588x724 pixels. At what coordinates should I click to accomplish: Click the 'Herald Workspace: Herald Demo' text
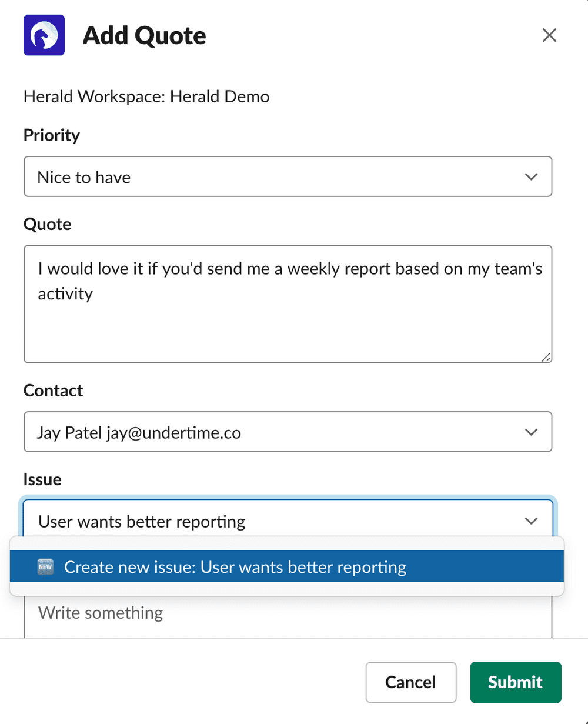[x=146, y=96]
